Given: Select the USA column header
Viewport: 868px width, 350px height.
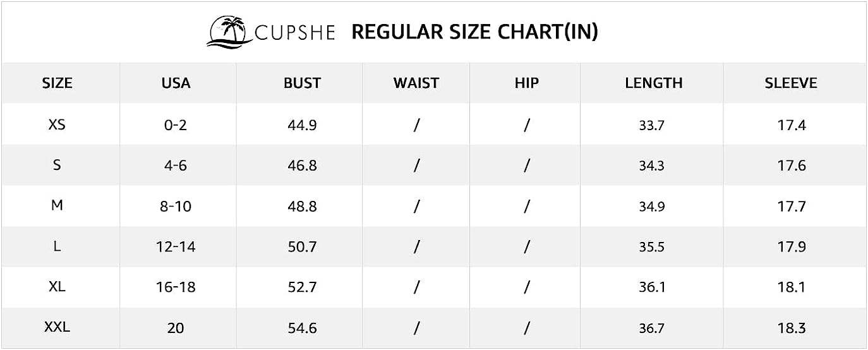Looking at the screenshot, I should [176, 83].
